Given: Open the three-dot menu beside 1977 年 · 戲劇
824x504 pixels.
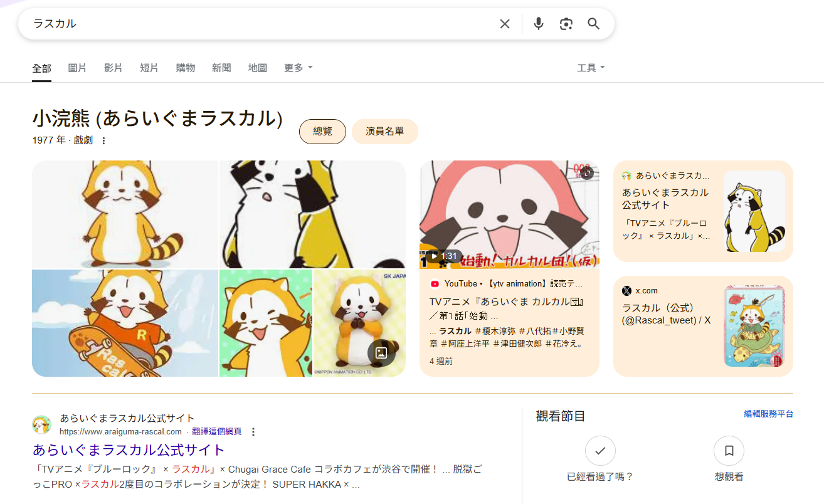Looking at the screenshot, I should (x=104, y=140).
